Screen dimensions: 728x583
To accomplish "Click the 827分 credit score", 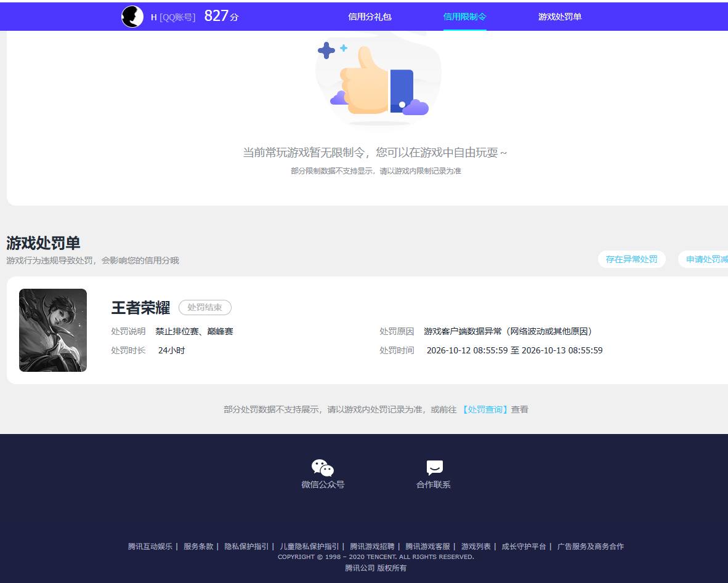I will [x=222, y=16].
